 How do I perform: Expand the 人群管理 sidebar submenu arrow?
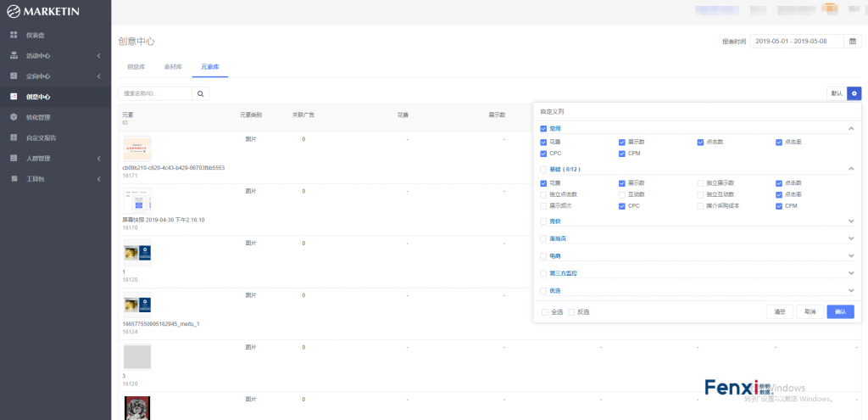(x=99, y=158)
